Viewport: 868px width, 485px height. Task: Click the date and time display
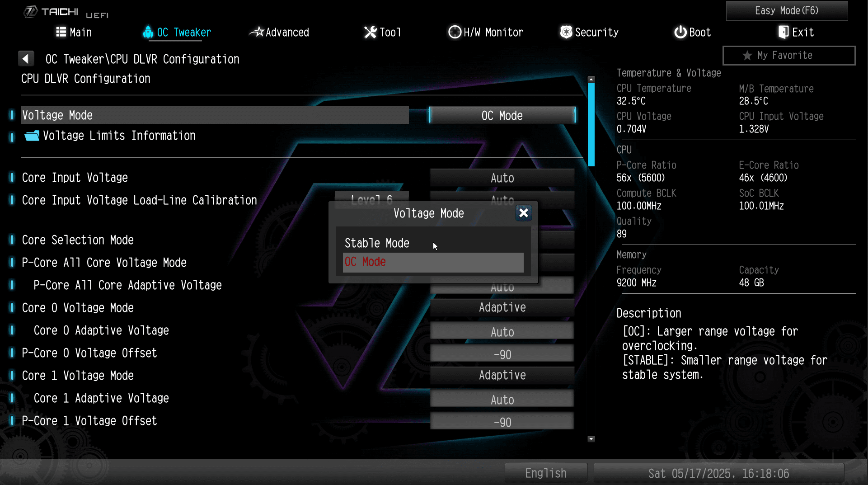718,473
